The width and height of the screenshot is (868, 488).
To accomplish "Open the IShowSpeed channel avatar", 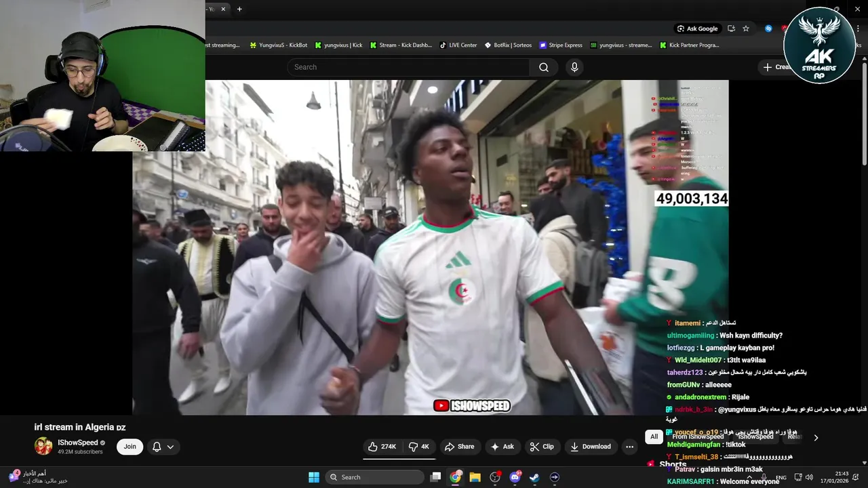I will click(43, 446).
